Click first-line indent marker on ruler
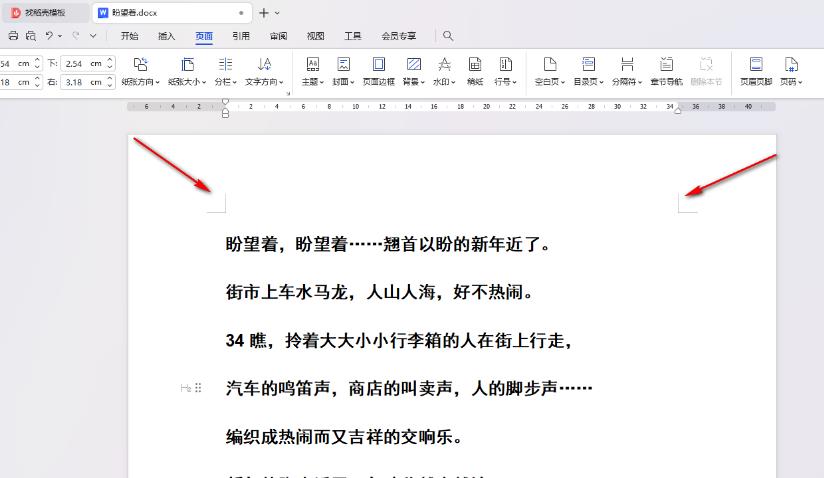This screenshot has width=824, height=478. pyautogui.click(x=225, y=101)
